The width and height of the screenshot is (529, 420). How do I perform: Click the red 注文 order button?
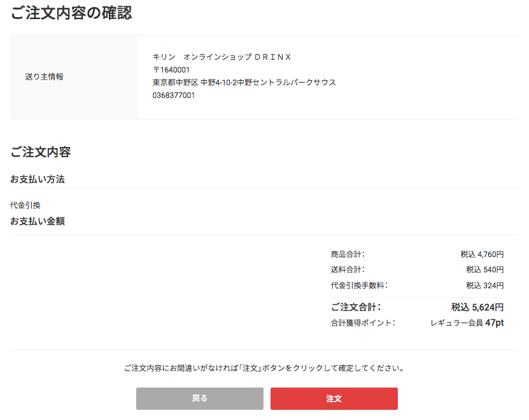[x=334, y=398]
